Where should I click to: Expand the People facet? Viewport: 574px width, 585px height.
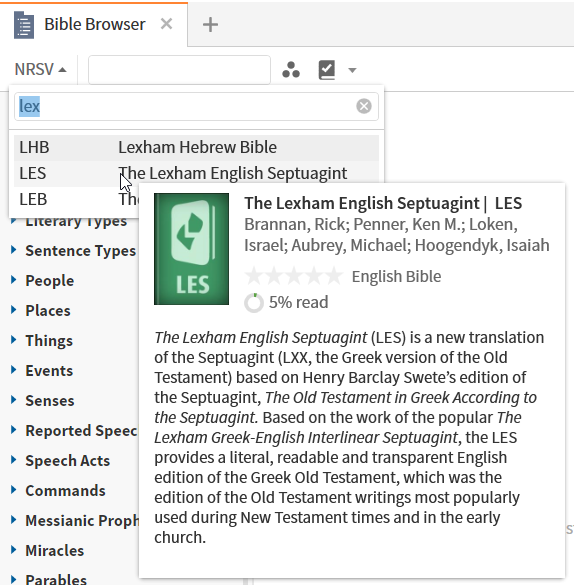(14, 280)
